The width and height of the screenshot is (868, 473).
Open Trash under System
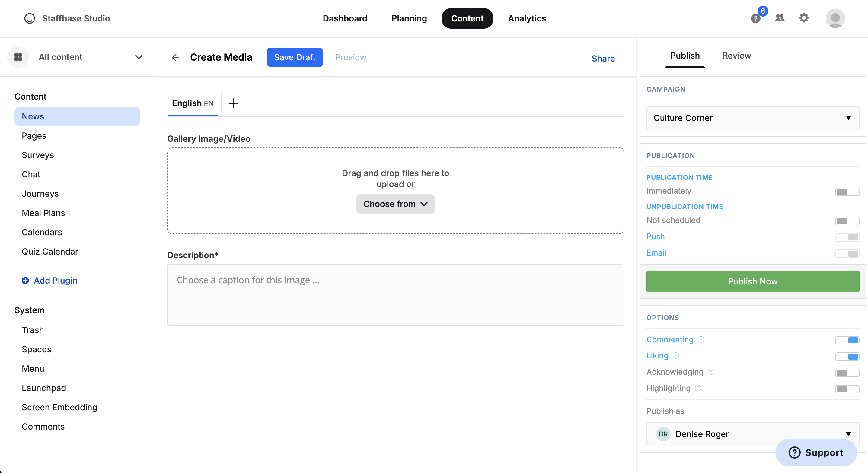33,330
